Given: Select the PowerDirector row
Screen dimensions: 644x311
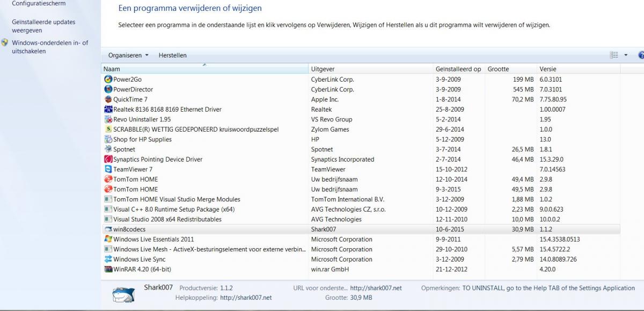Looking at the screenshot, I should pyautogui.click(x=360, y=89).
